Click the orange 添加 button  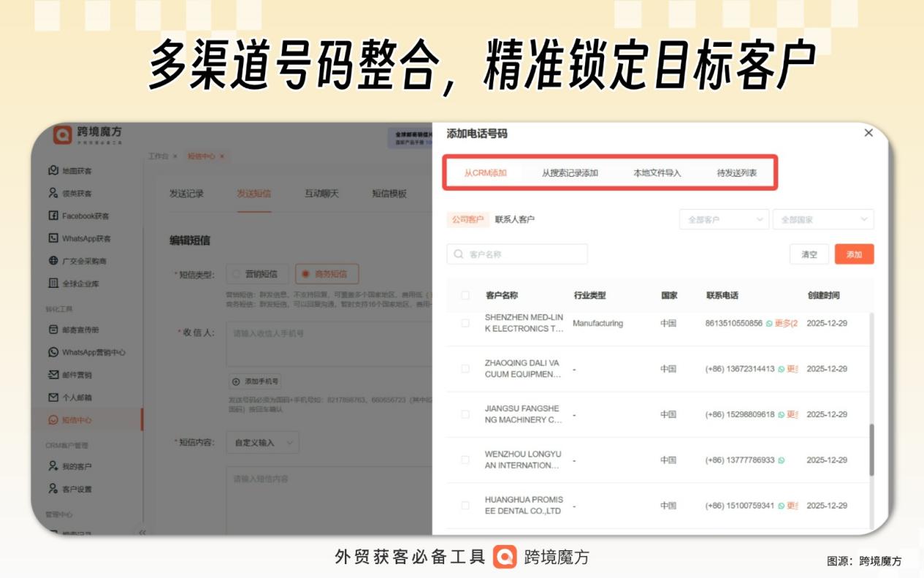(855, 254)
